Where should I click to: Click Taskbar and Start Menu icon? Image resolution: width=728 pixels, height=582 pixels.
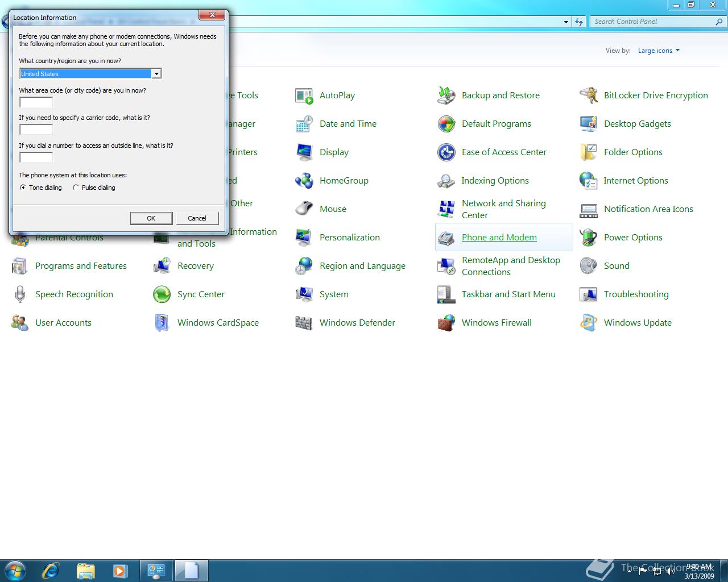pos(446,294)
